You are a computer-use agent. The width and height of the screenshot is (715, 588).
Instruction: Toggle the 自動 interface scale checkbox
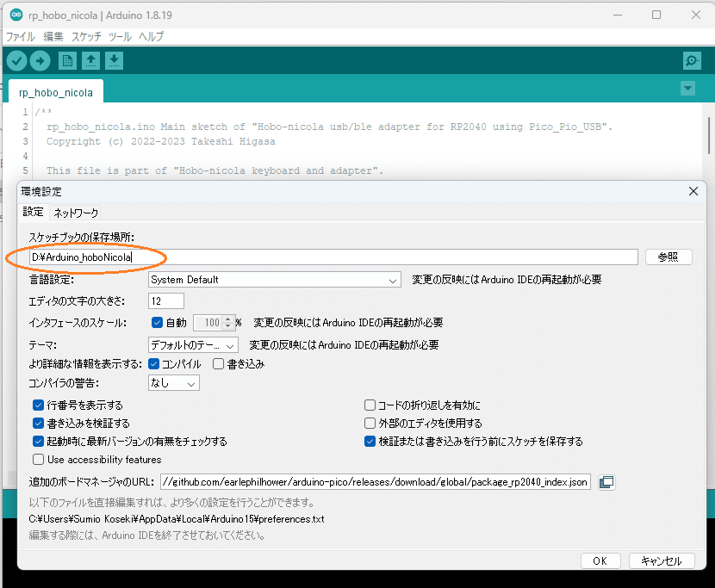tap(157, 323)
